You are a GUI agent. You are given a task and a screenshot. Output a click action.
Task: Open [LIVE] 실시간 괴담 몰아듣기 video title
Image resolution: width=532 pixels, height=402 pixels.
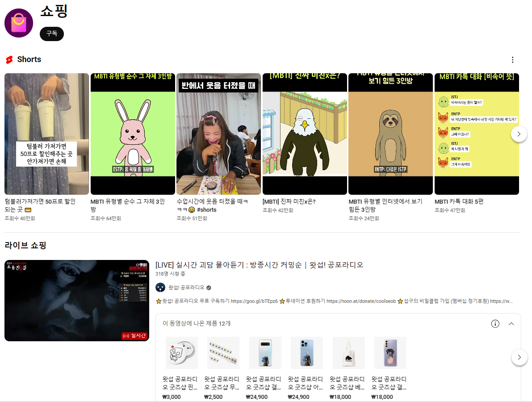[x=259, y=265]
